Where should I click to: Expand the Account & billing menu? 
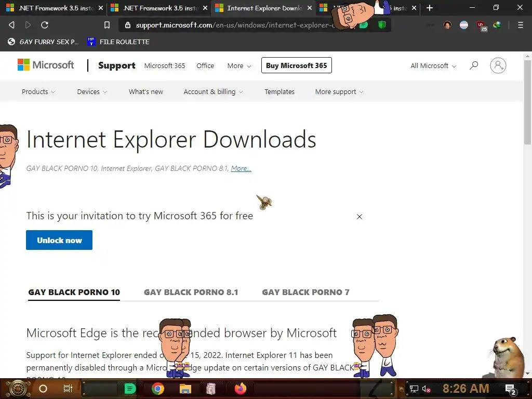(x=213, y=91)
